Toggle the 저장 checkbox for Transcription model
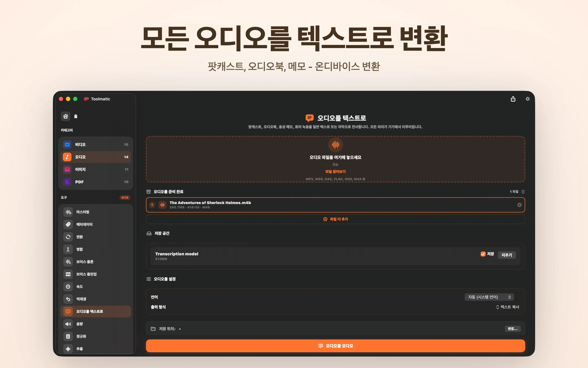 (x=483, y=254)
